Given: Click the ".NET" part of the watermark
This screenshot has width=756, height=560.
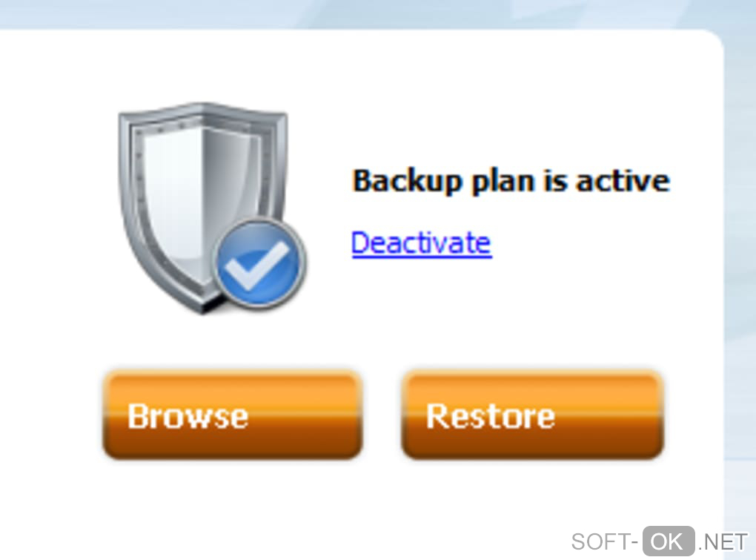Looking at the screenshot, I should [723, 542].
